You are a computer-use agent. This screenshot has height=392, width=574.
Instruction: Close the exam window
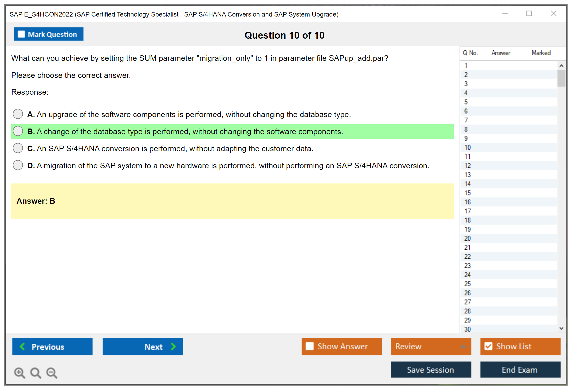[x=553, y=14]
